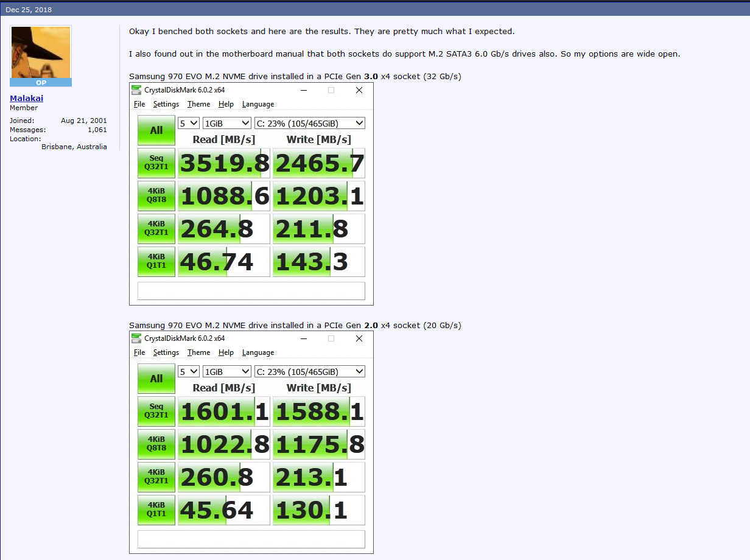750x560 pixels.
Task: Click the All button in the Gen 3.0 window
Action: 156,130
